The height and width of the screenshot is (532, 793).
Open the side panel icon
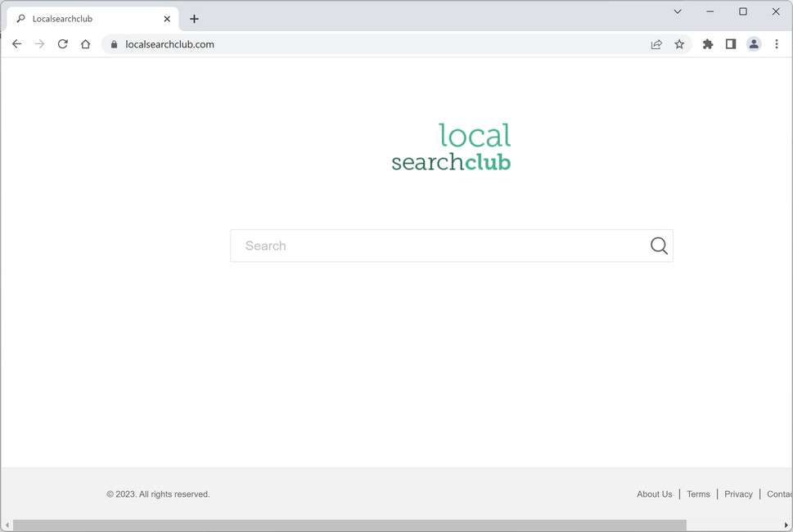[730, 43]
